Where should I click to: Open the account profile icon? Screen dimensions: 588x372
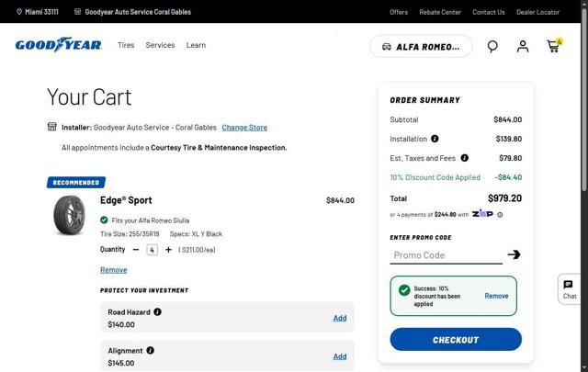[523, 46]
